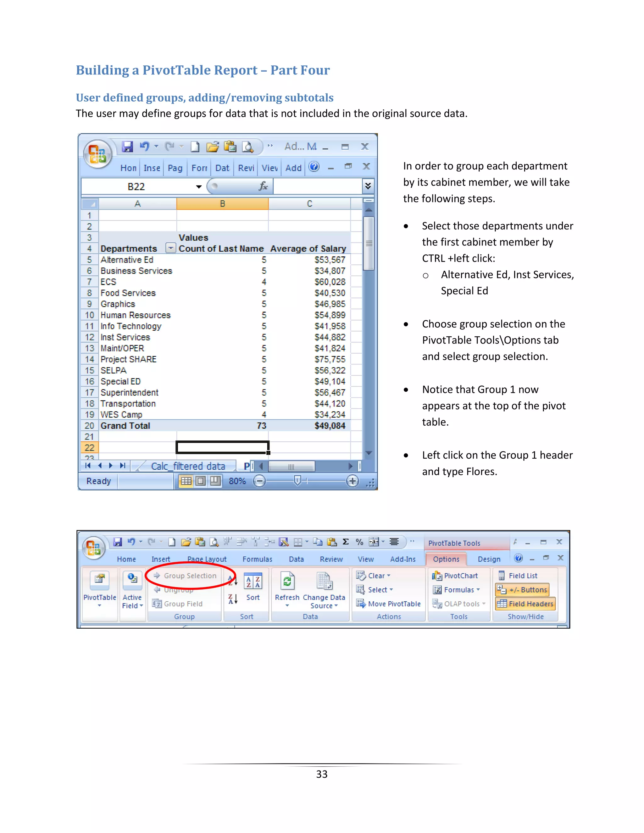Jump to last sheet tab navigation arrow
Viewport: 644px width, 833px height.
pos(122,465)
